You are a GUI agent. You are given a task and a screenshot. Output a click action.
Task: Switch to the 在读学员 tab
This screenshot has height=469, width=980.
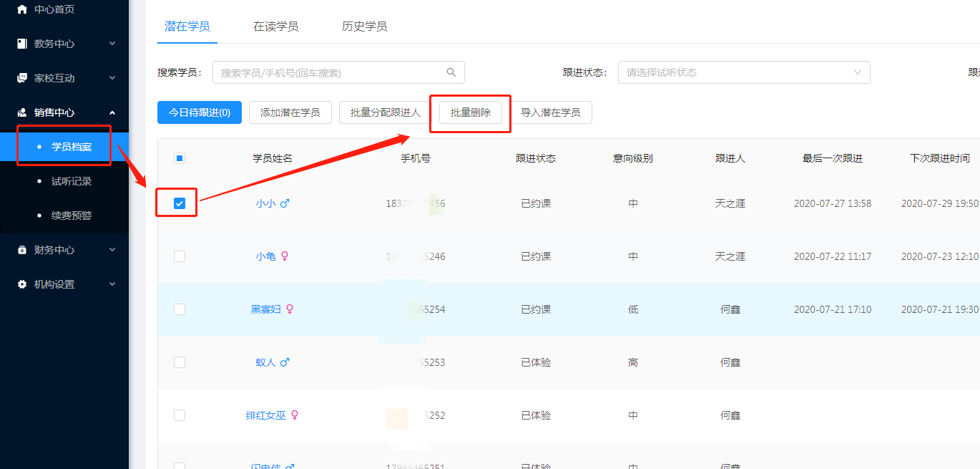point(275,26)
